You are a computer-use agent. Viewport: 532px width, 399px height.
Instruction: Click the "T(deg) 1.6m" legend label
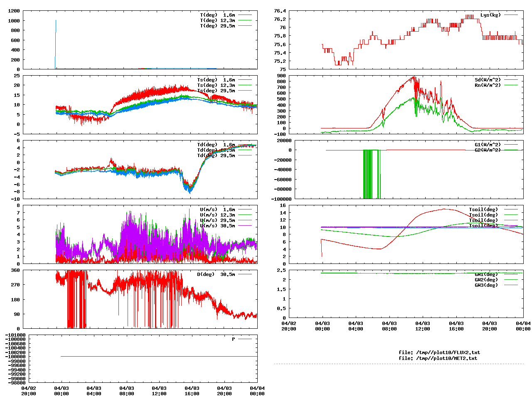click(x=217, y=15)
